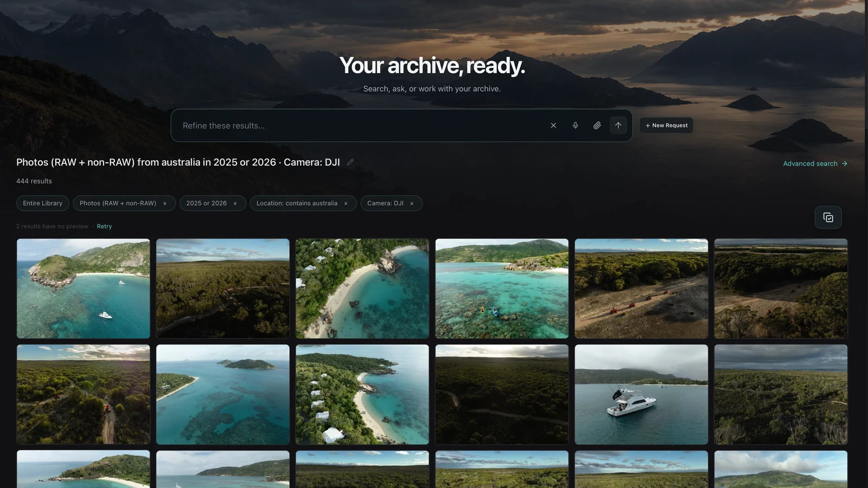Open multi-select copy icon button
Screen dimensions: 868x488
pos(828,217)
